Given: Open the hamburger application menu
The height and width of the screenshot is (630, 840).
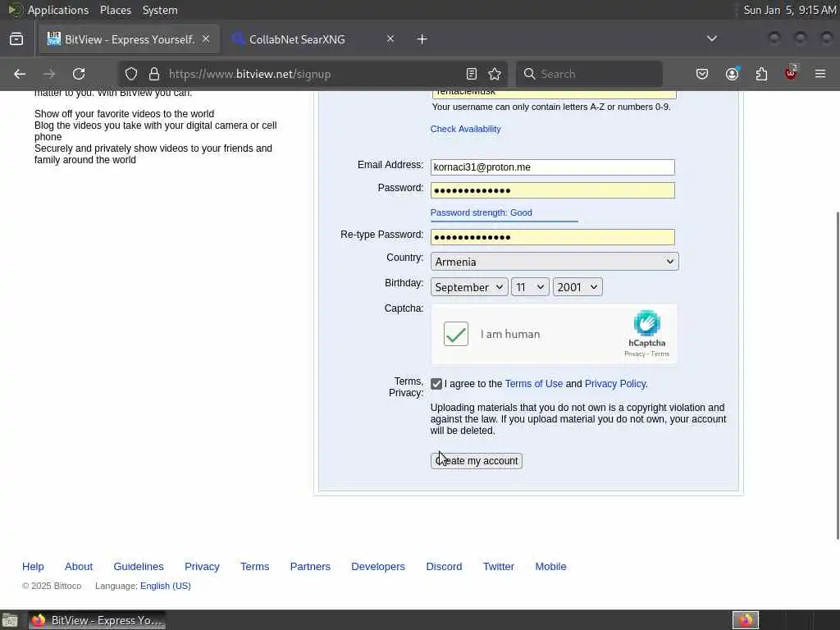Looking at the screenshot, I should point(820,74).
